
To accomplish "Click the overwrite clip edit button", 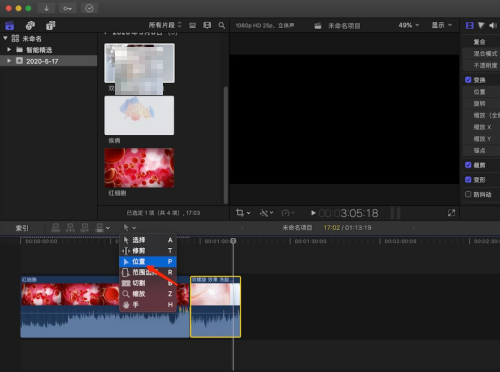I will tap(100, 228).
